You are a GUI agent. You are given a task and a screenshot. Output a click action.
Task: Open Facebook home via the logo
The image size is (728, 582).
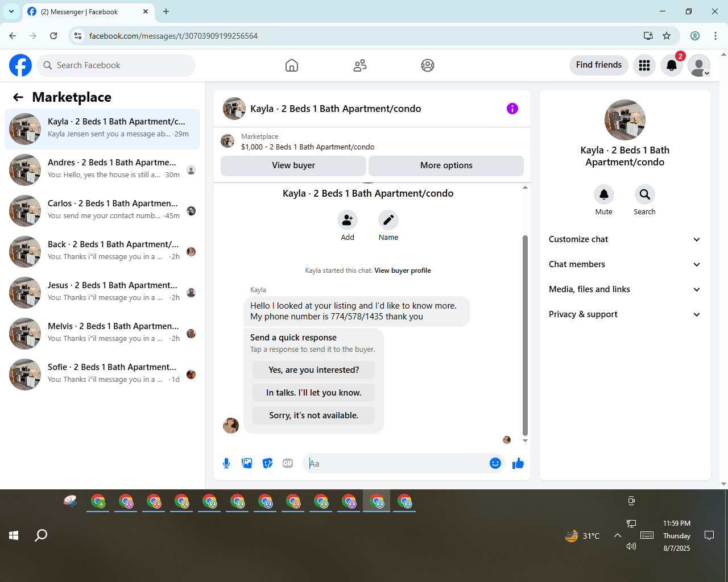point(20,65)
